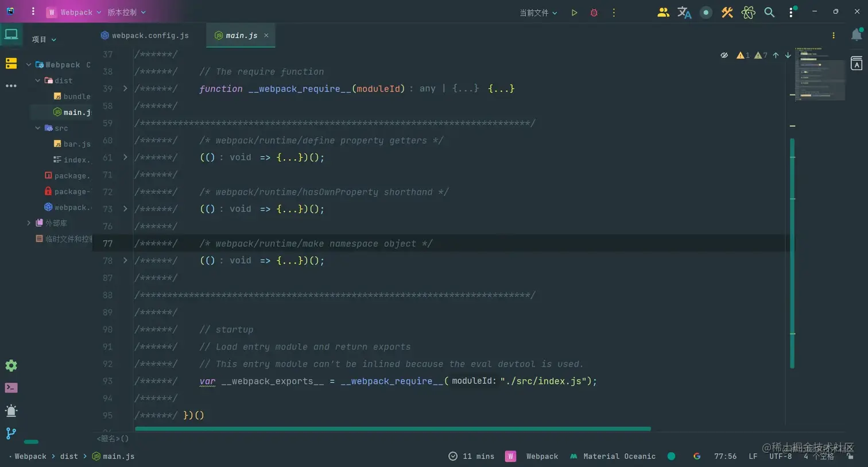The width and height of the screenshot is (868, 467).
Task: Open the 版本控制 dropdown
Action: 127,12
